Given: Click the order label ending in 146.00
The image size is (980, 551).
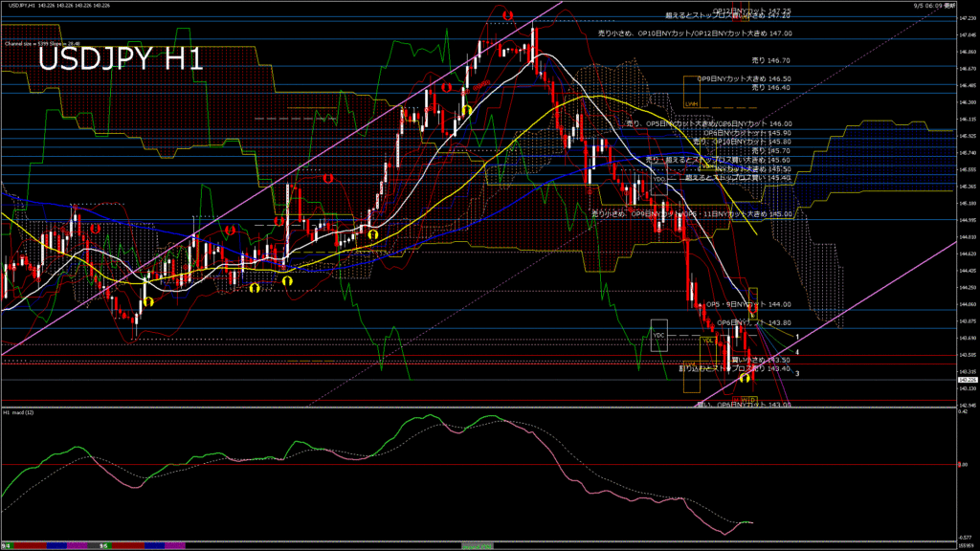Looking at the screenshot, I should tap(709, 124).
